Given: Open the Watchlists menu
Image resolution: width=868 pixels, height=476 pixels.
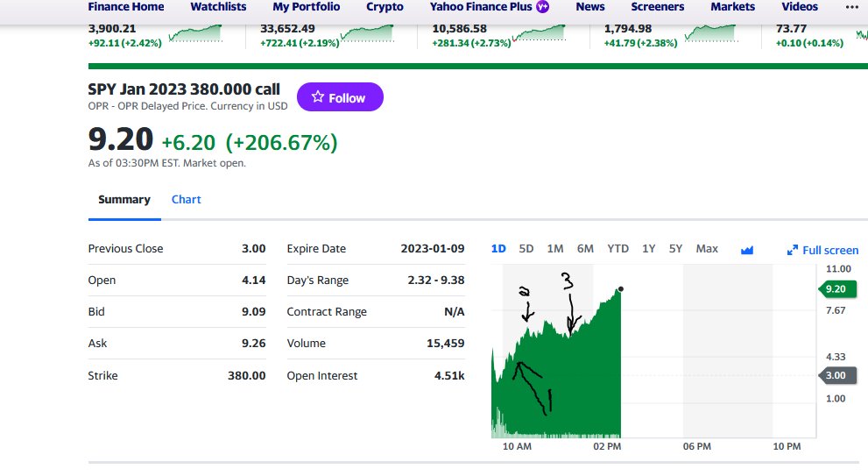Looking at the screenshot, I should pos(218,7).
